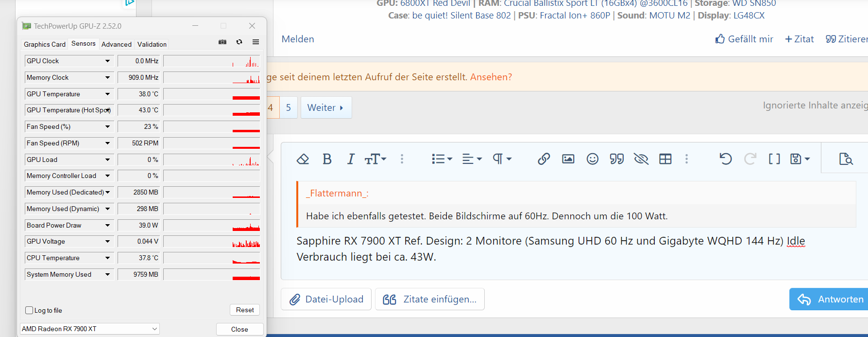Click the post preview icon
868x337 pixels.
click(x=846, y=159)
